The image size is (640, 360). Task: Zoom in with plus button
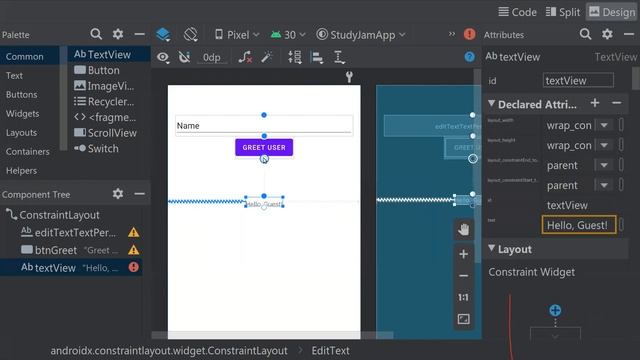463,254
